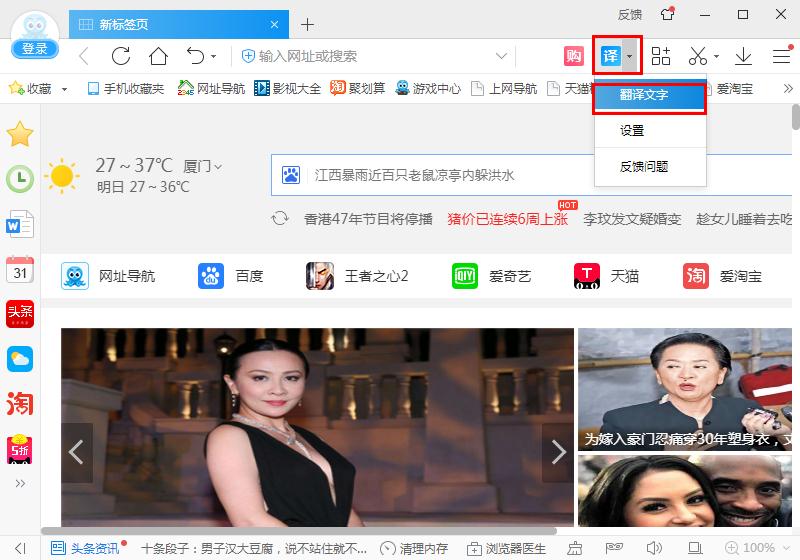800x560 pixels.
Task: Open the address bar history dropdown
Action: (502, 56)
